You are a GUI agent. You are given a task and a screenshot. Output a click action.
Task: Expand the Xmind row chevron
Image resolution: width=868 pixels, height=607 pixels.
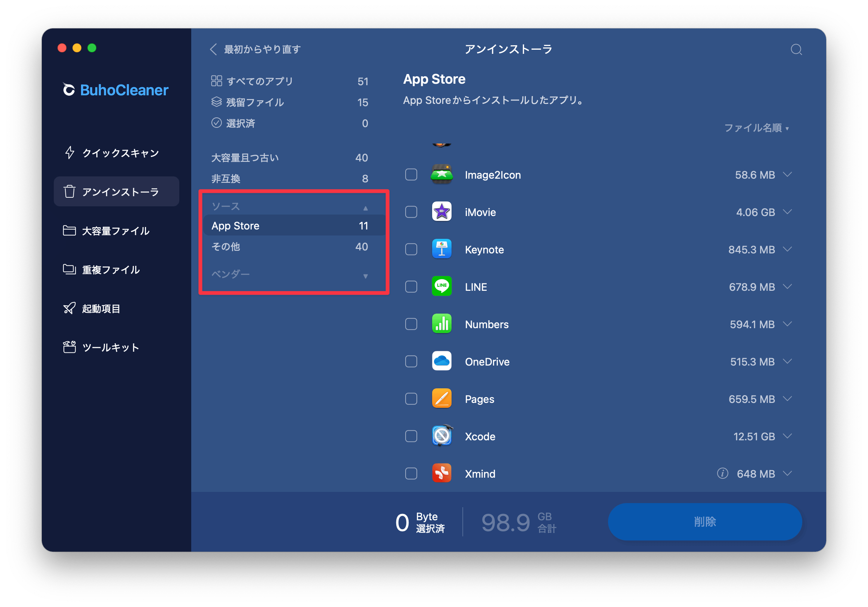[787, 473]
